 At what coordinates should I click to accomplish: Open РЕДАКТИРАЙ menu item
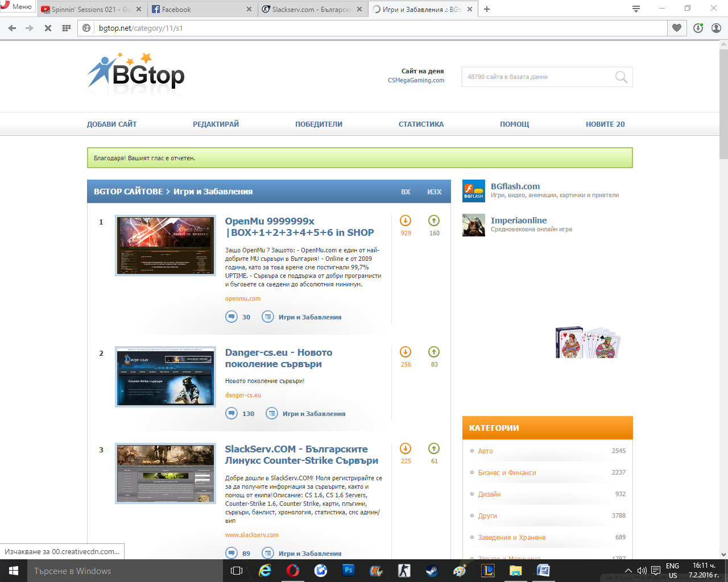click(x=216, y=124)
